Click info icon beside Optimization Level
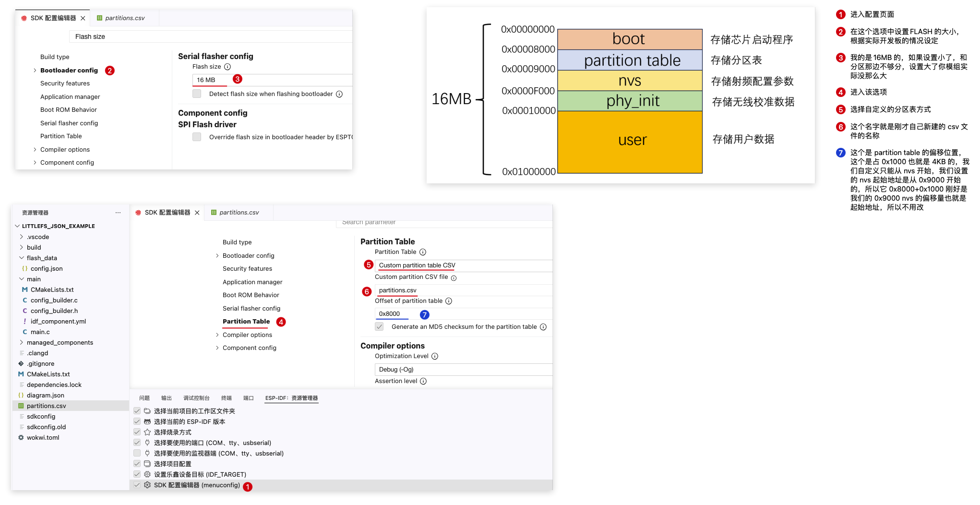Image resolution: width=980 pixels, height=505 pixels. [435, 356]
